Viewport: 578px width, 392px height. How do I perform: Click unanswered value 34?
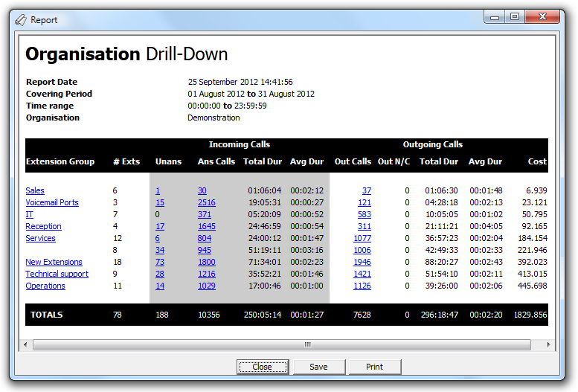[x=160, y=250]
